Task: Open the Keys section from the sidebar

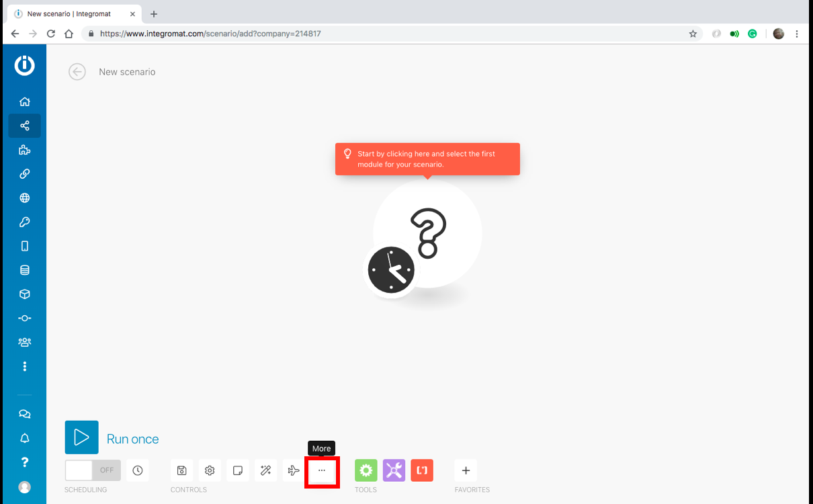Action: click(24, 222)
